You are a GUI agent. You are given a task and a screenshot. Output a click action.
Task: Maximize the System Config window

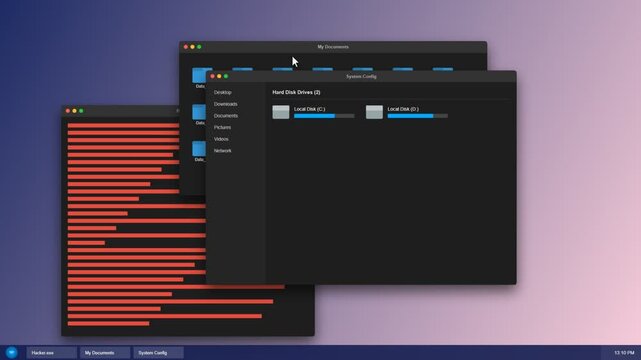pos(226,76)
